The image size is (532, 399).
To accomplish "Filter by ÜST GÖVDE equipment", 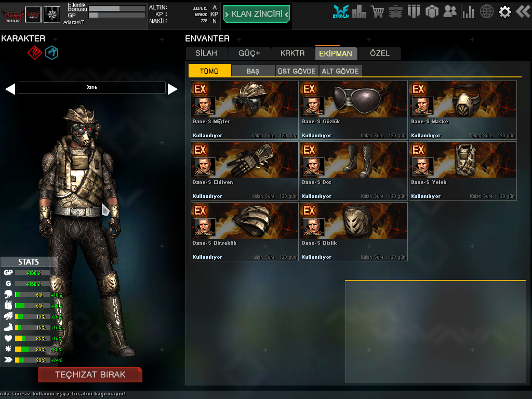I will (x=297, y=71).
